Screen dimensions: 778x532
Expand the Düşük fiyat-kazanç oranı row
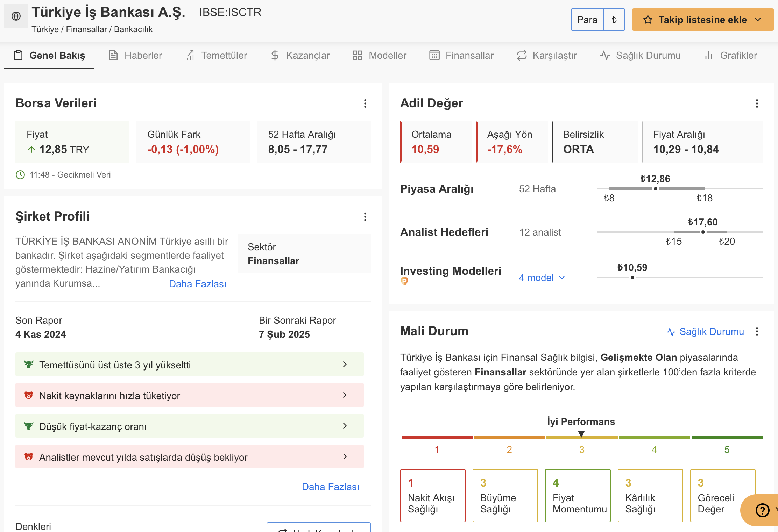[x=190, y=426]
